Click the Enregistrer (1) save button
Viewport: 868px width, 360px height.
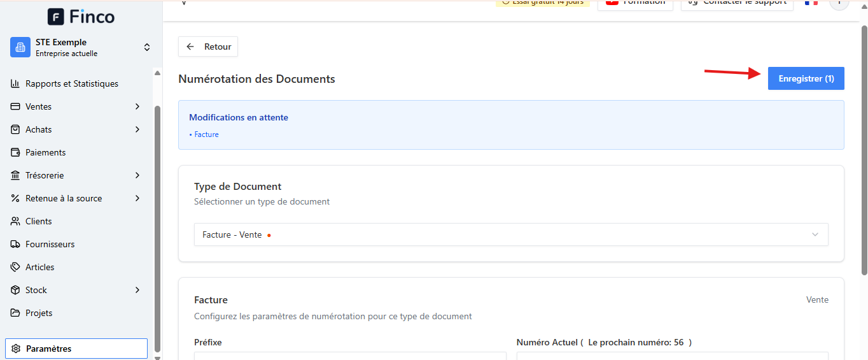(x=806, y=78)
